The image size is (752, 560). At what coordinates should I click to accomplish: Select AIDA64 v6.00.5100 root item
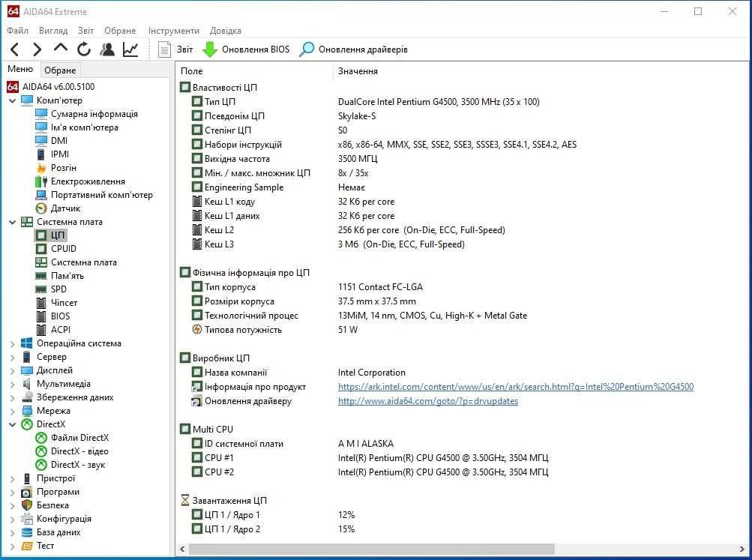(x=58, y=87)
